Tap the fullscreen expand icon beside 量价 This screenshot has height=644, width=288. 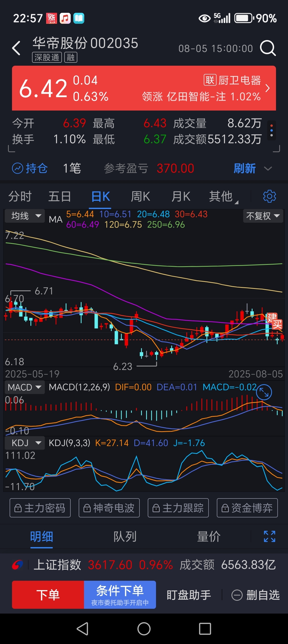[270, 536]
